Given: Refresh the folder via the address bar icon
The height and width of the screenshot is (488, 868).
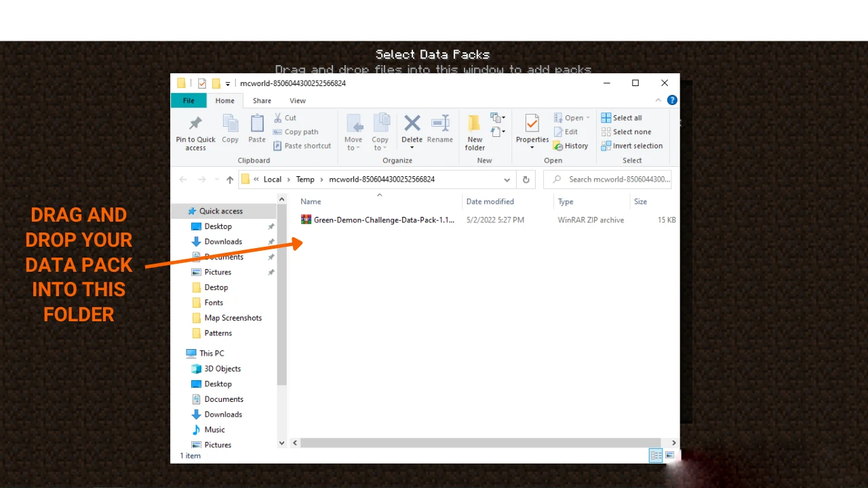Looking at the screenshot, I should tap(526, 180).
